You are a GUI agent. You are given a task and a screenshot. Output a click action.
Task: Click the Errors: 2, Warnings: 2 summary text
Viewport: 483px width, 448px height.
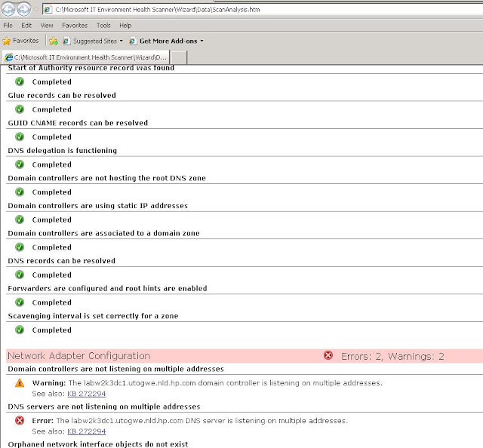[392, 356]
